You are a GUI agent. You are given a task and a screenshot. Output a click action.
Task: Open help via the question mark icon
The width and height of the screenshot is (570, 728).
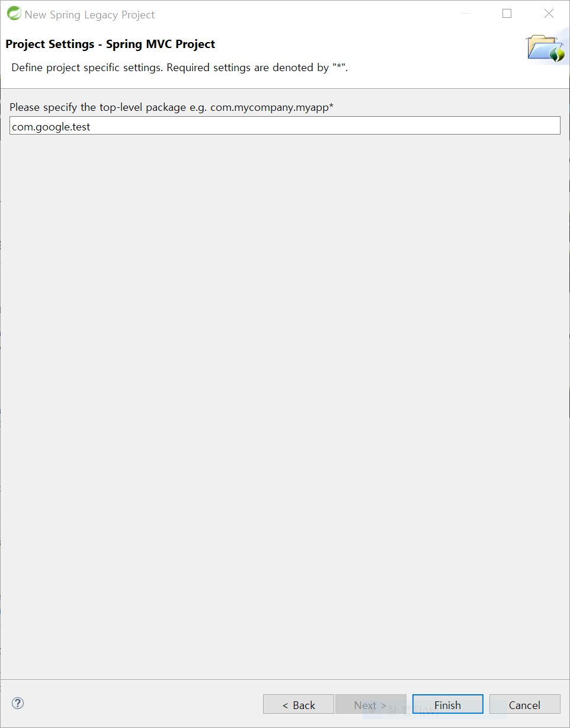18,703
